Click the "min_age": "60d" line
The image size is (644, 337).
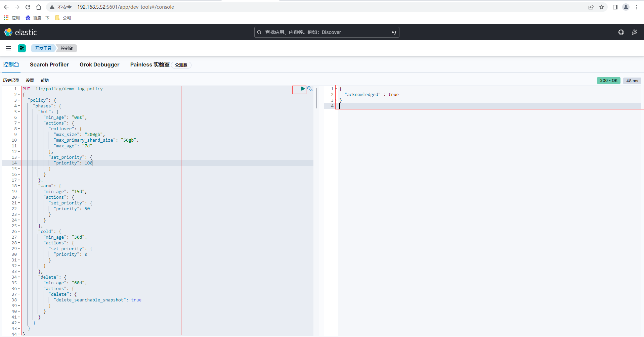[65, 283]
